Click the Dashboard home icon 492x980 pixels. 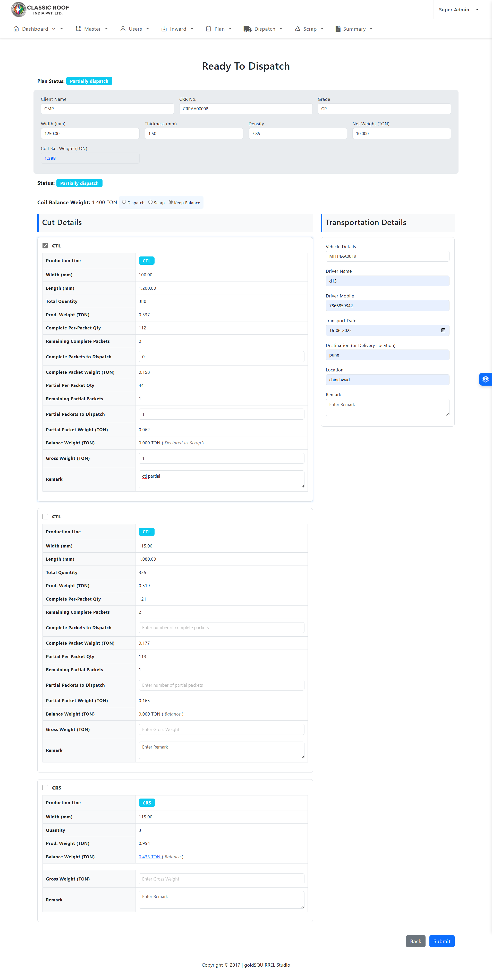tap(16, 29)
